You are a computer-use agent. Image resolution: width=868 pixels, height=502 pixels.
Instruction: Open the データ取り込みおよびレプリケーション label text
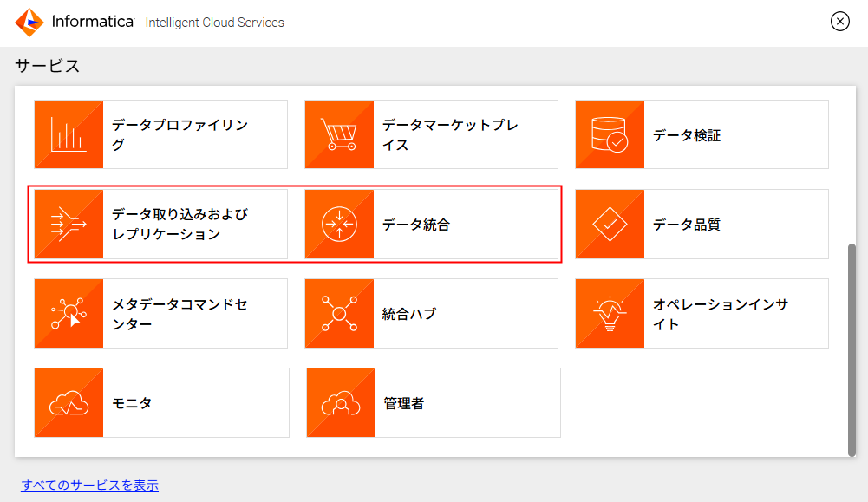179,225
